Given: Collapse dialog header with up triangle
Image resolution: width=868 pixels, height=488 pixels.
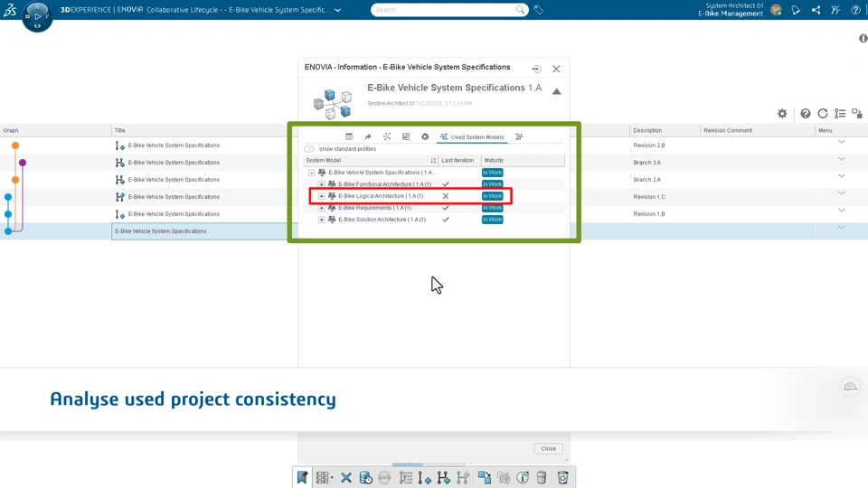Looking at the screenshot, I should point(556,92).
